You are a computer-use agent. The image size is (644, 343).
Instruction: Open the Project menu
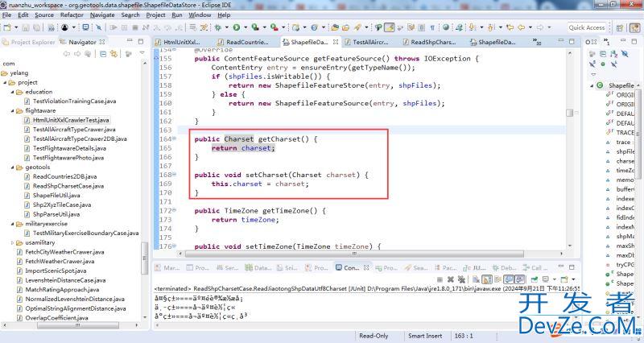[x=155, y=14]
